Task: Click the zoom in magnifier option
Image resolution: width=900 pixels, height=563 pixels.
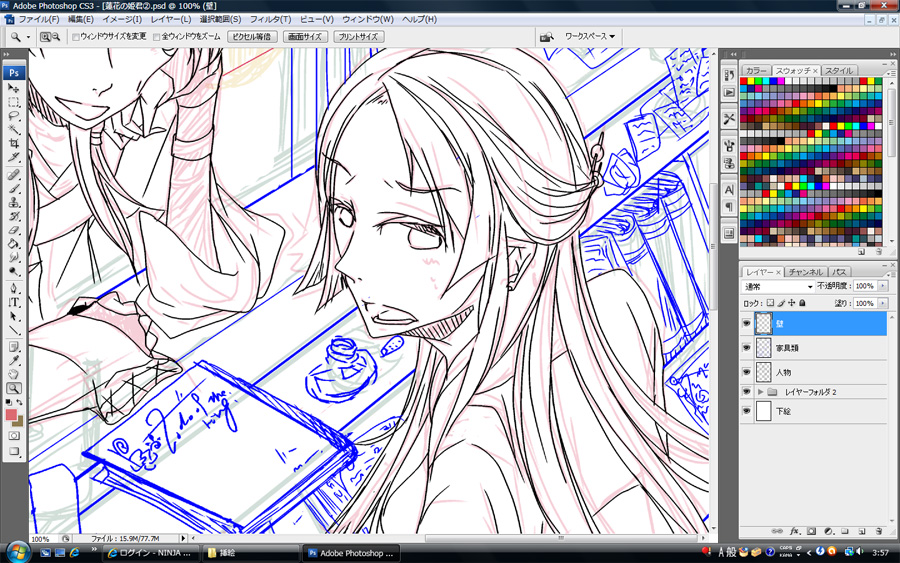Action: tap(45, 37)
